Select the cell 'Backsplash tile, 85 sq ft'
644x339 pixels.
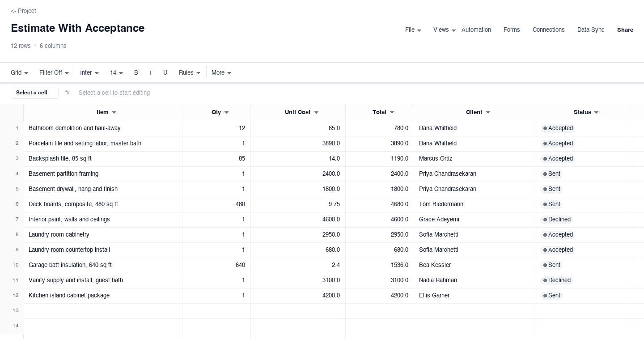(103, 159)
